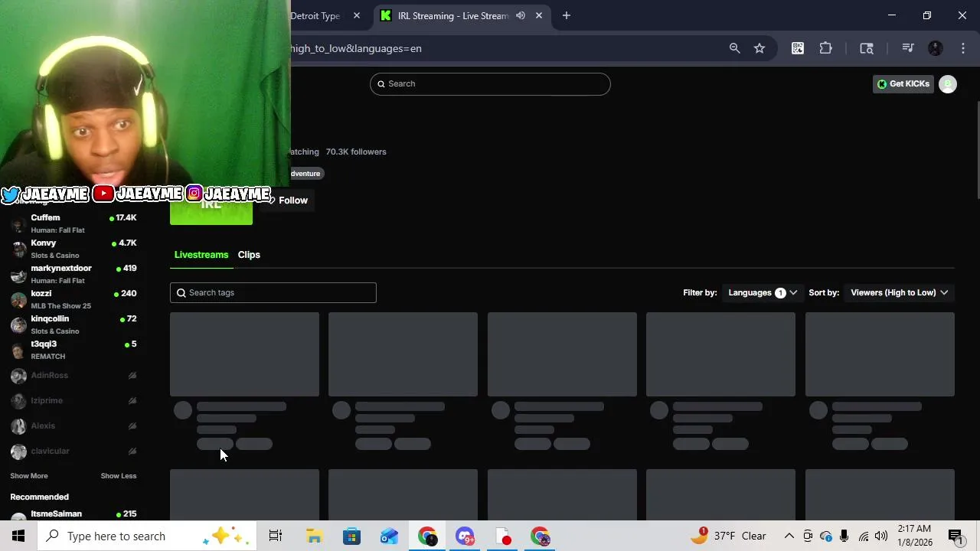This screenshot has height=551, width=980.
Task: Click the Windows taskbar search box
Action: coord(149,536)
